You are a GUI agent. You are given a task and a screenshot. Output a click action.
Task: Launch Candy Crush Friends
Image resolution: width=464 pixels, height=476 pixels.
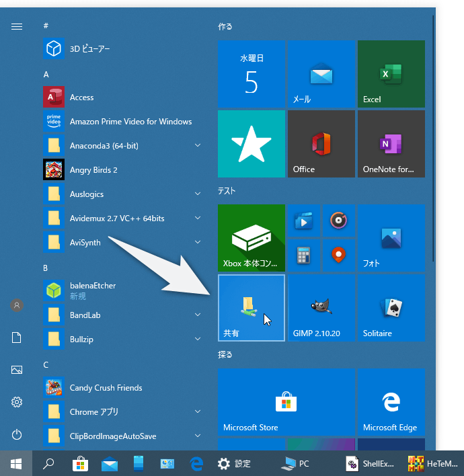tap(122, 388)
